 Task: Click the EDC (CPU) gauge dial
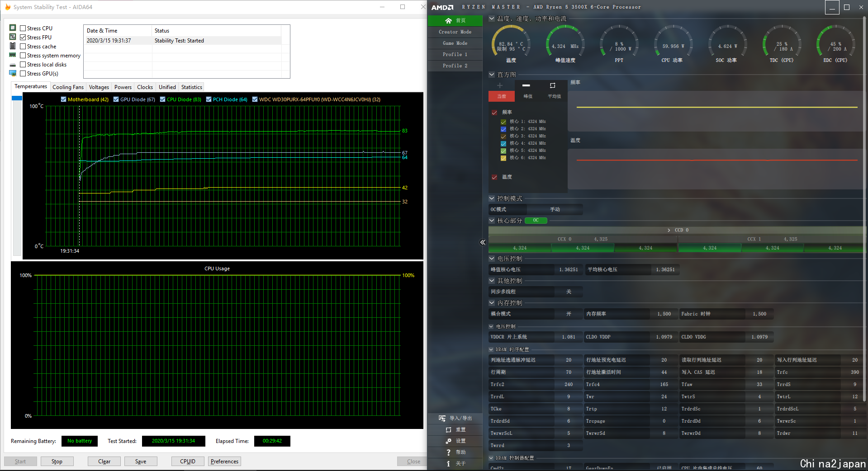pyautogui.click(x=835, y=42)
